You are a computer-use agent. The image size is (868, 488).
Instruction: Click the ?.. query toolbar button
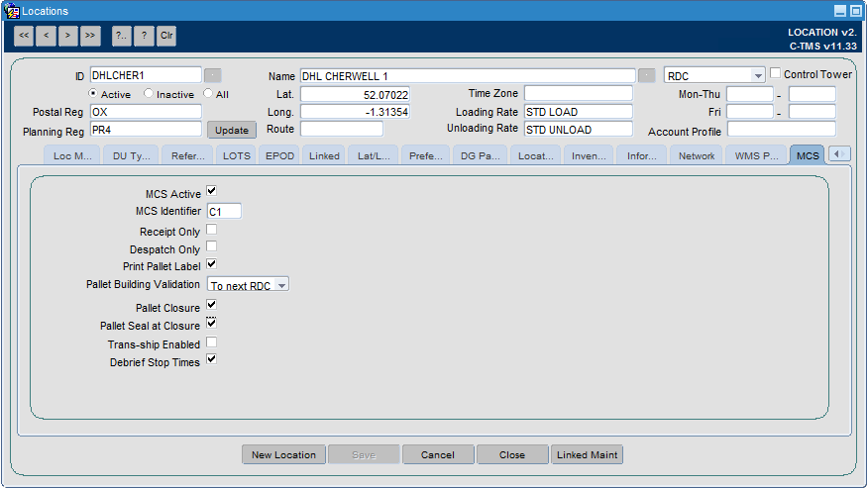coord(121,36)
